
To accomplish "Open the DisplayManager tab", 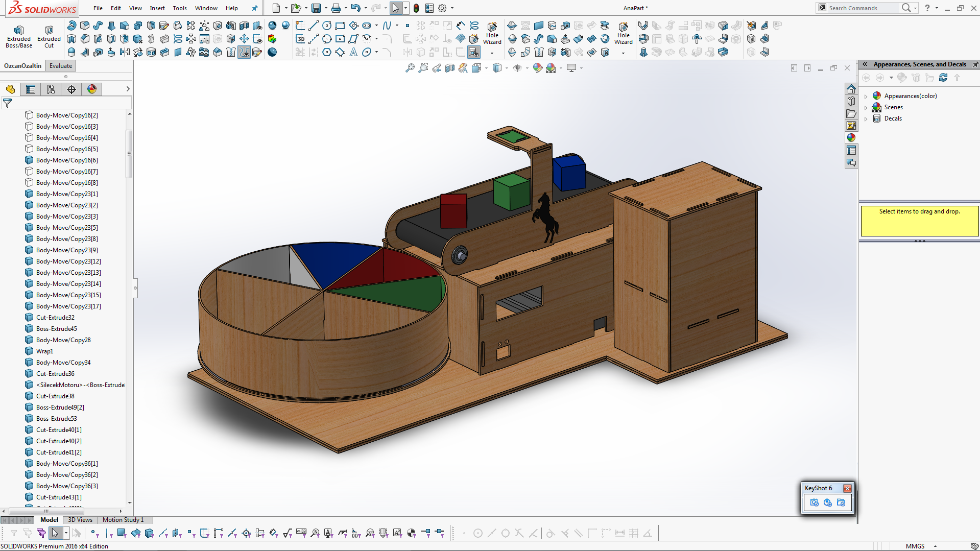I will pos(92,89).
